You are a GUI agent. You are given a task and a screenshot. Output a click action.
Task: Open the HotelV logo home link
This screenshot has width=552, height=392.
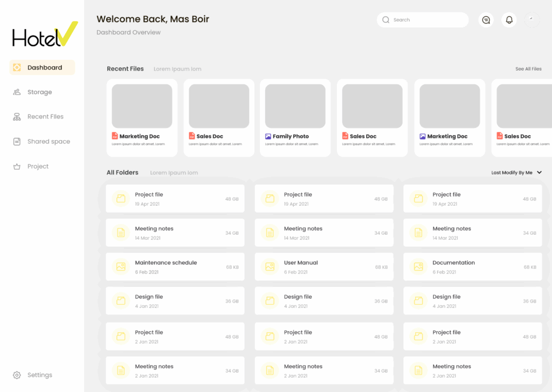coord(45,34)
